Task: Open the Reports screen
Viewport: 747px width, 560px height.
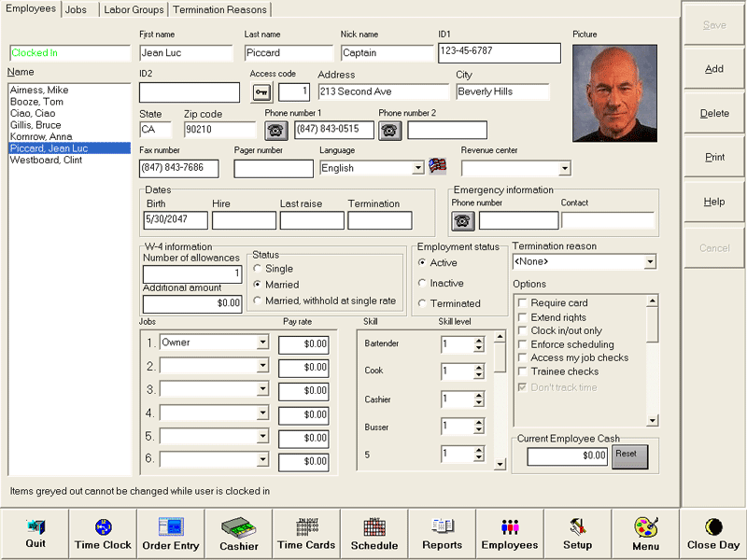Action: [x=442, y=534]
